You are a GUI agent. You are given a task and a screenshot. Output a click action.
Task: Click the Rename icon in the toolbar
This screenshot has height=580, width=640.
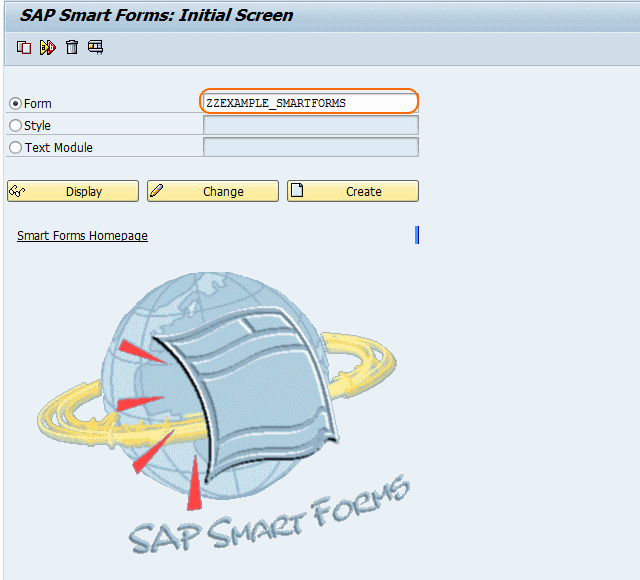pyautogui.click(x=48, y=47)
